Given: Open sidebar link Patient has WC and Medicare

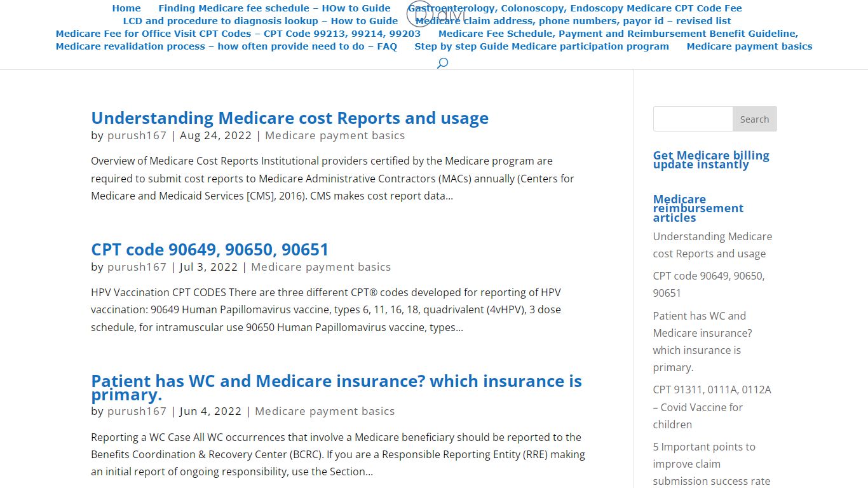Looking at the screenshot, I should point(702,341).
